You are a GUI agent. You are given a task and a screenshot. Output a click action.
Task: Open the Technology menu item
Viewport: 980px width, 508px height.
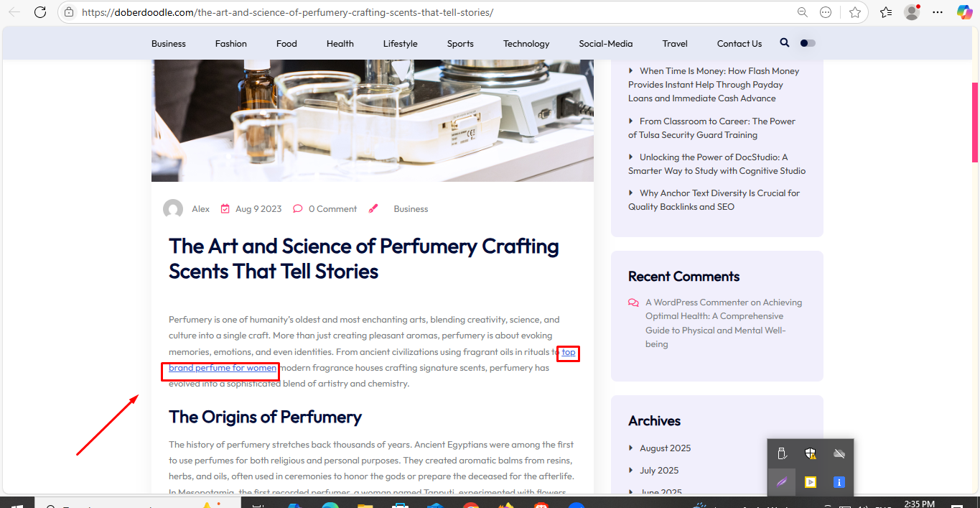click(526, 44)
